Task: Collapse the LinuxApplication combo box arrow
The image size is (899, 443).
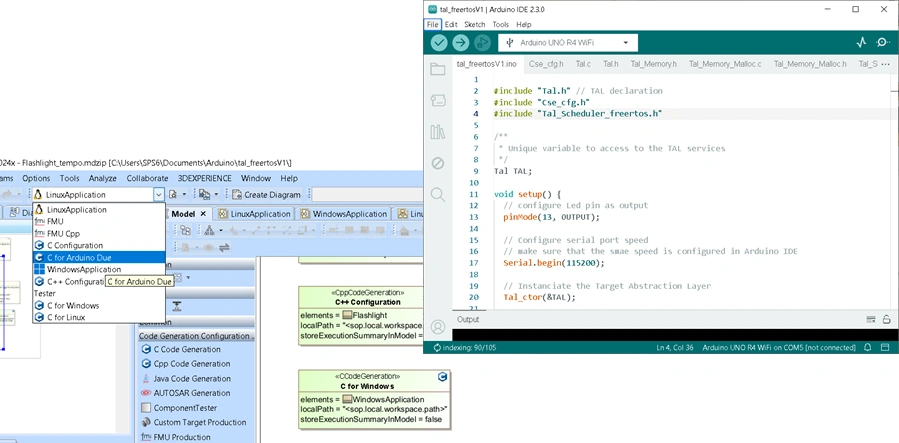Action: [158, 194]
